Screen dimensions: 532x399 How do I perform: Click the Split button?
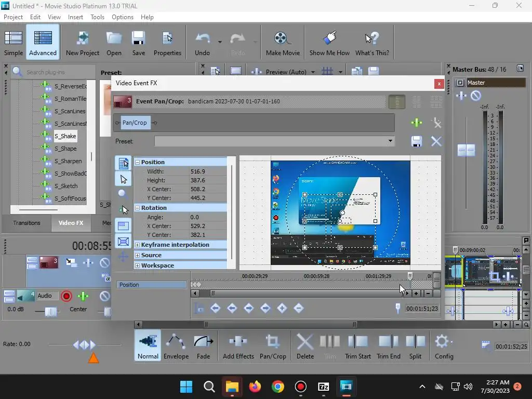[415, 346]
